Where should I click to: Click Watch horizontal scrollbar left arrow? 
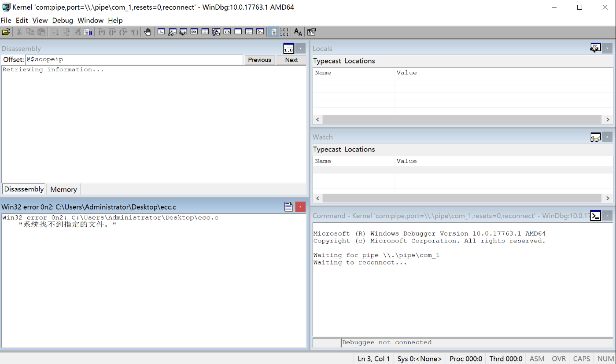pyautogui.click(x=318, y=198)
